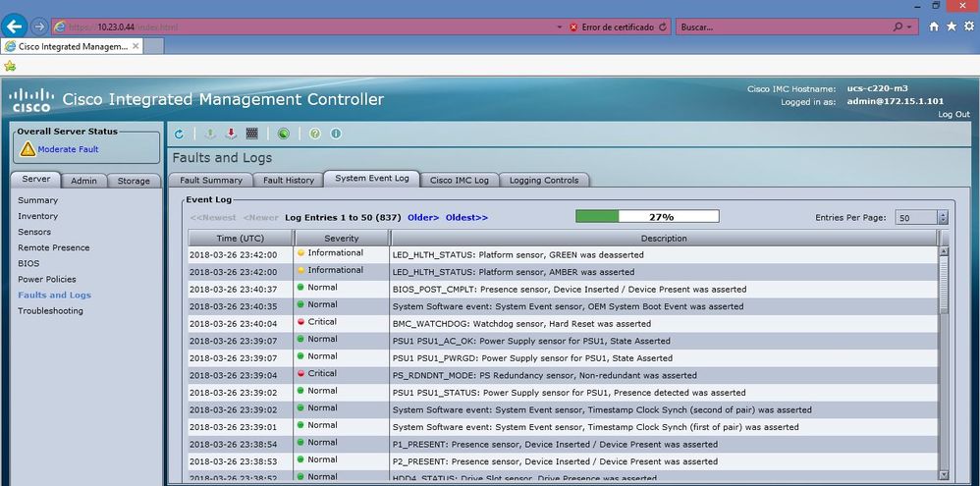
Task: Sort by the Description column header
Action: (x=664, y=238)
